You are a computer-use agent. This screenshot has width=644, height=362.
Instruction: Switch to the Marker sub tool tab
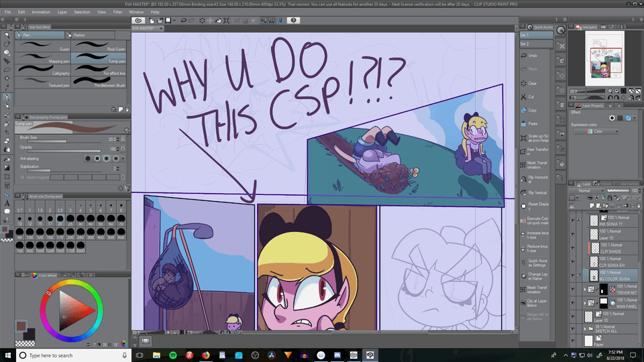coord(79,34)
